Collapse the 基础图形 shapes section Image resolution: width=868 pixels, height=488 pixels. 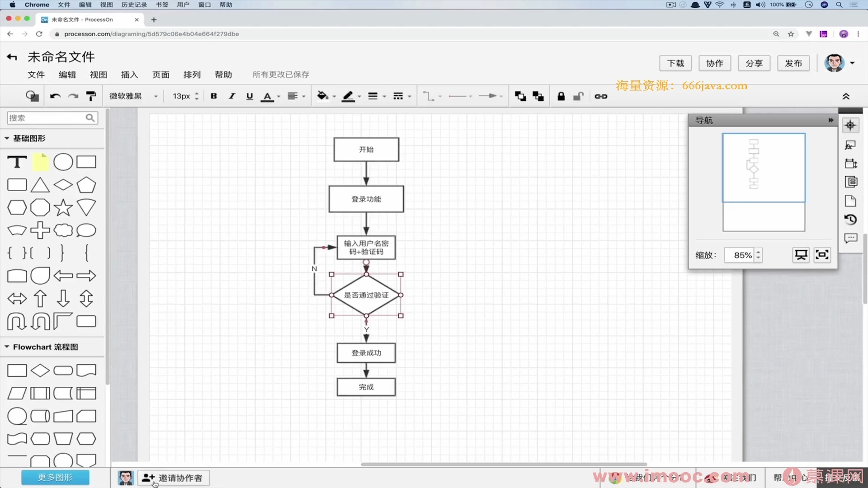(7, 138)
